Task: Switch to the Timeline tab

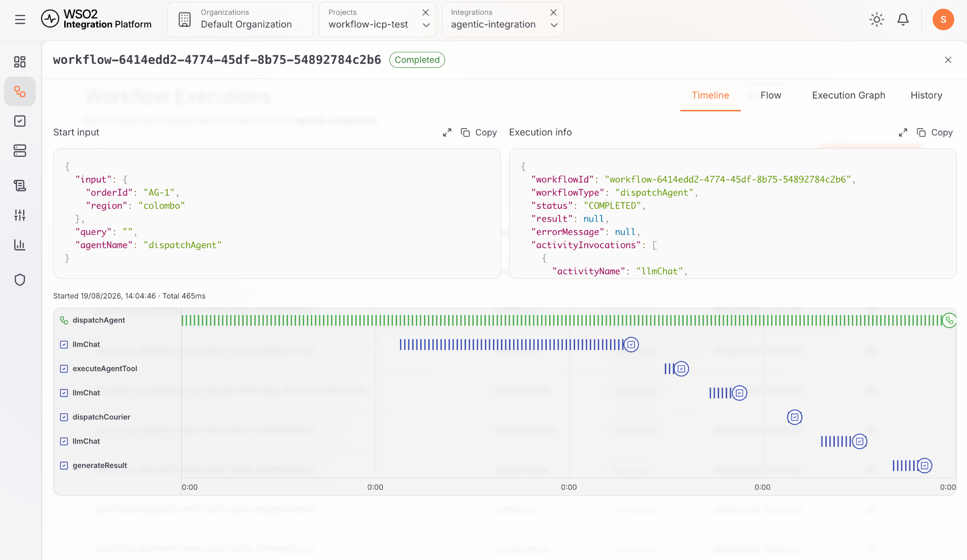Action: pyautogui.click(x=710, y=95)
